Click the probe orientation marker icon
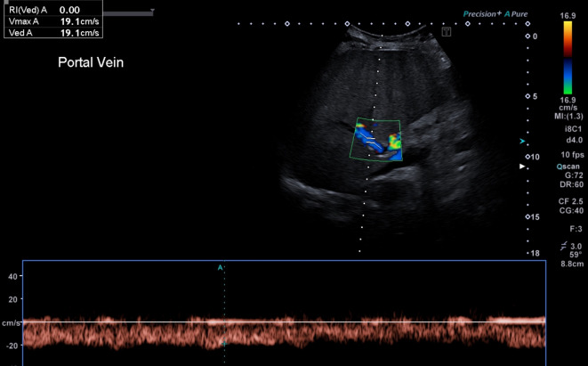Image resolution: width=588 pixels, height=366 pixels. [x=447, y=31]
